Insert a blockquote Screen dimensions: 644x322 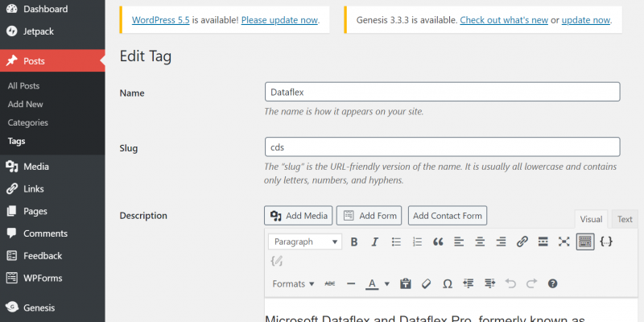(x=438, y=242)
